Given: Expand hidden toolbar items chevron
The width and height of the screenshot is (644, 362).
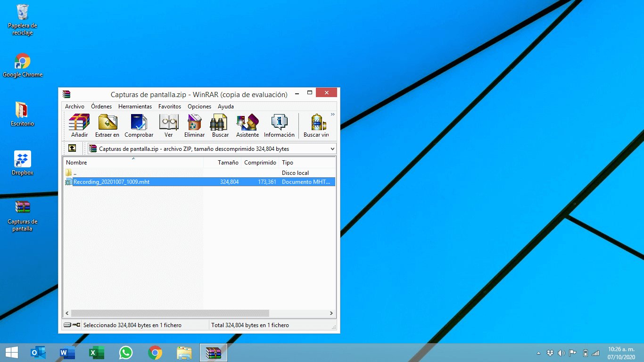Looking at the screenshot, I should click(333, 115).
